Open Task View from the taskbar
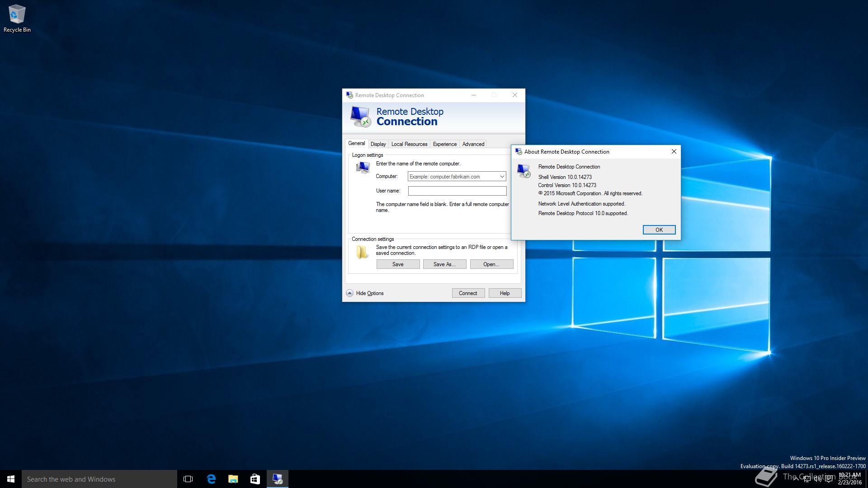868x488 pixels. tap(188, 479)
